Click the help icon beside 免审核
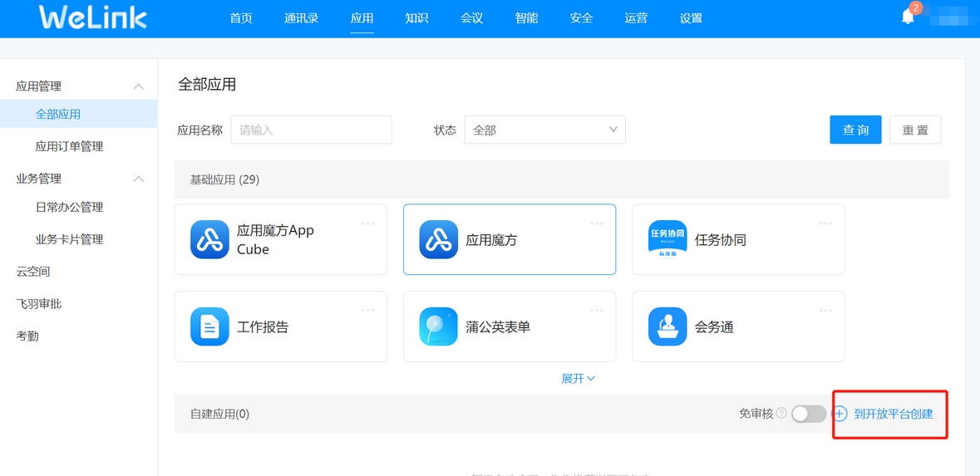980x476 pixels. tap(781, 413)
